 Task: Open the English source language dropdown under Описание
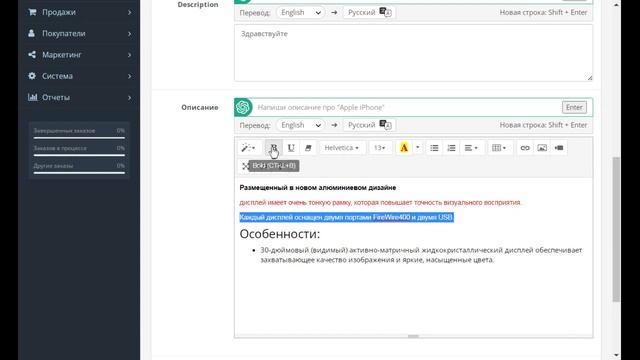click(x=300, y=125)
